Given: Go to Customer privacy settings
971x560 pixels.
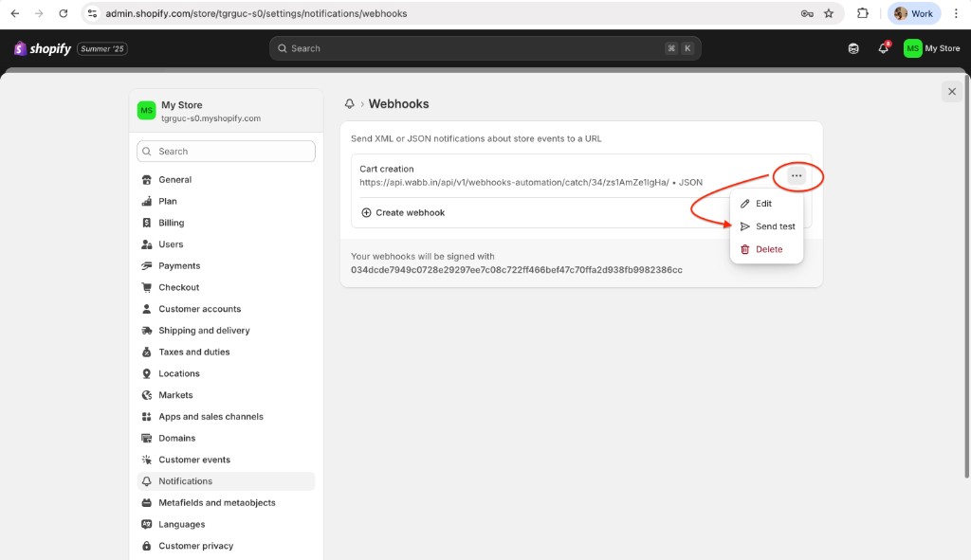Looking at the screenshot, I should coord(226,546).
